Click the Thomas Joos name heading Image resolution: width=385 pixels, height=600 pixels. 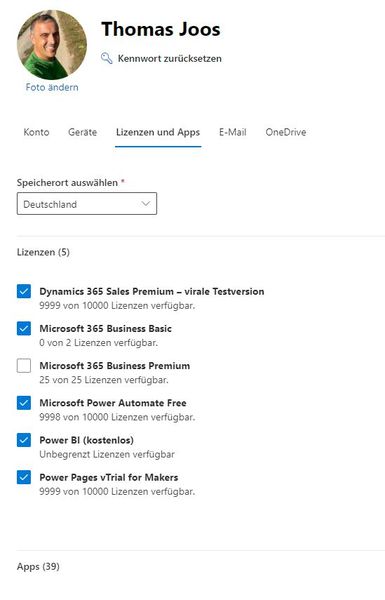(x=161, y=29)
